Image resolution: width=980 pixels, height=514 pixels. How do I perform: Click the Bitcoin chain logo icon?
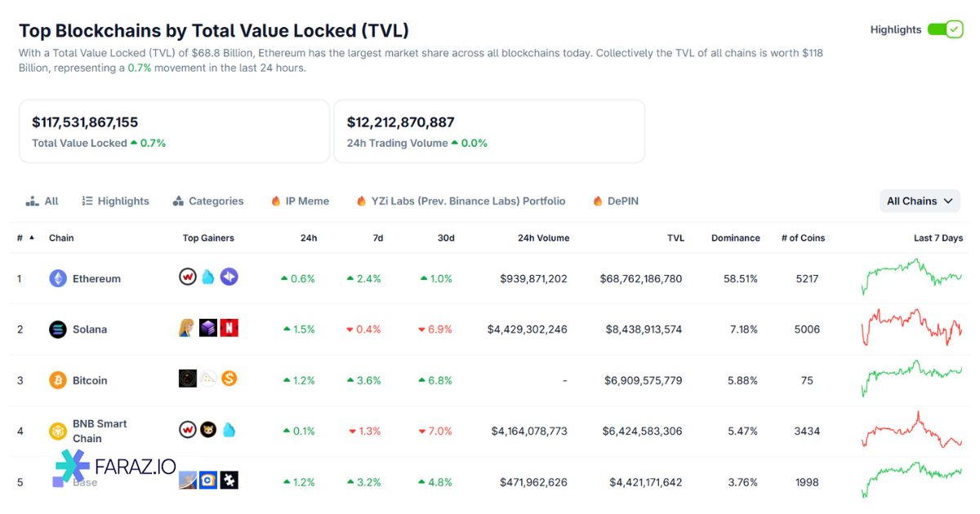[x=58, y=380]
